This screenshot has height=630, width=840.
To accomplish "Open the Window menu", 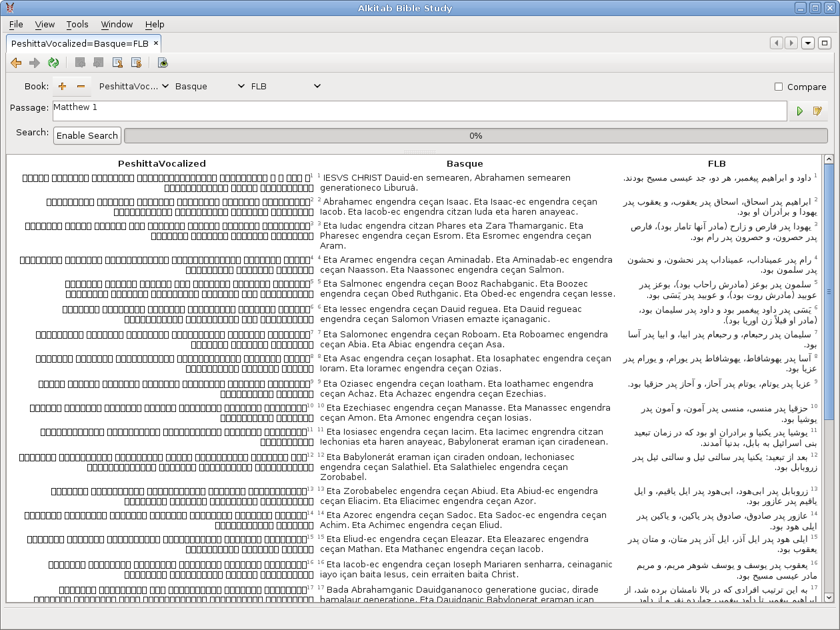I will pos(117,24).
